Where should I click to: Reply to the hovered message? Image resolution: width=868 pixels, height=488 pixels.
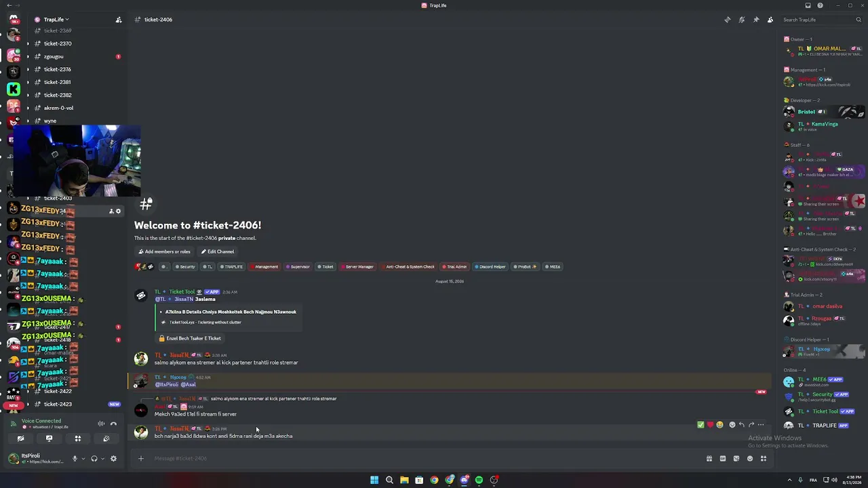741,425
